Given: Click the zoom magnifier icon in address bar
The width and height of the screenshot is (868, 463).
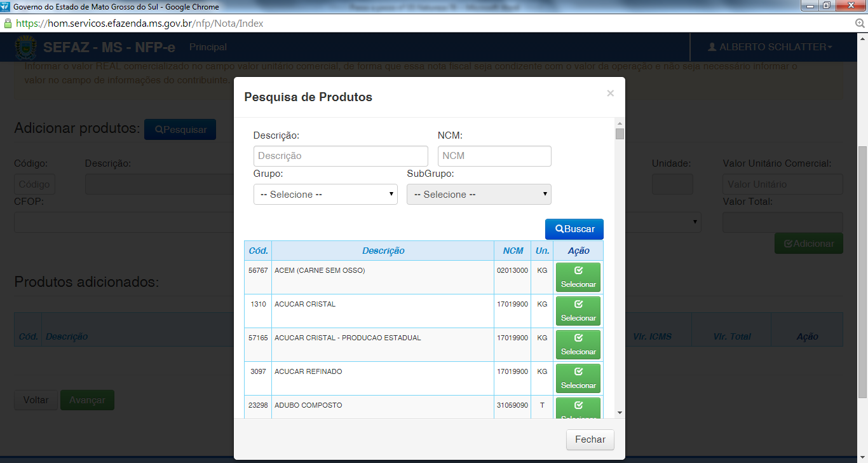Looking at the screenshot, I should [x=860, y=24].
